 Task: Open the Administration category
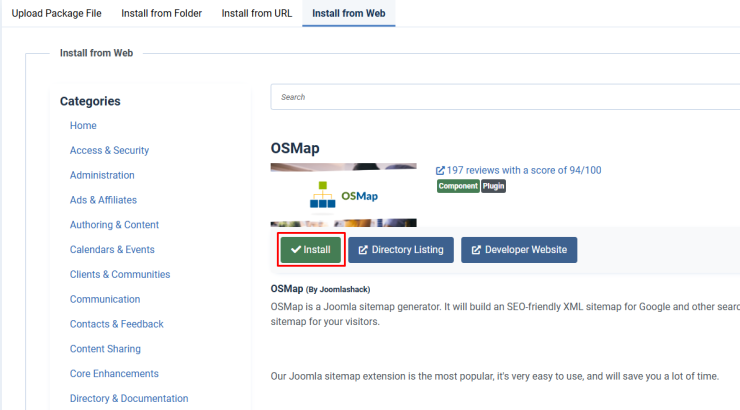coord(102,175)
